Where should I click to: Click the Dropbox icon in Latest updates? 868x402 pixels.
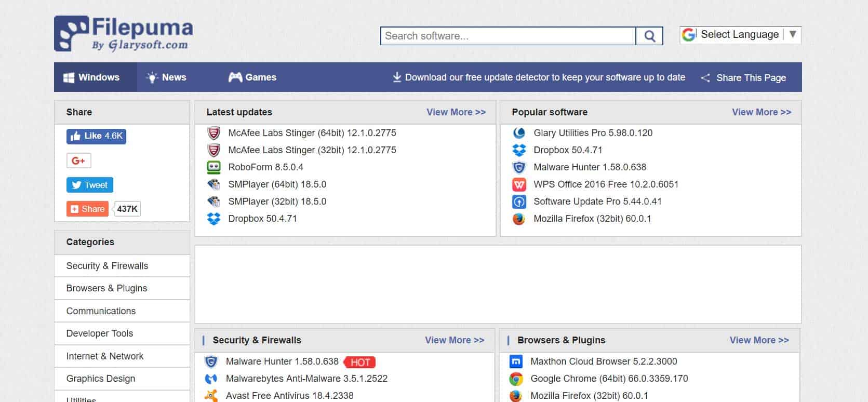click(x=213, y=219)
